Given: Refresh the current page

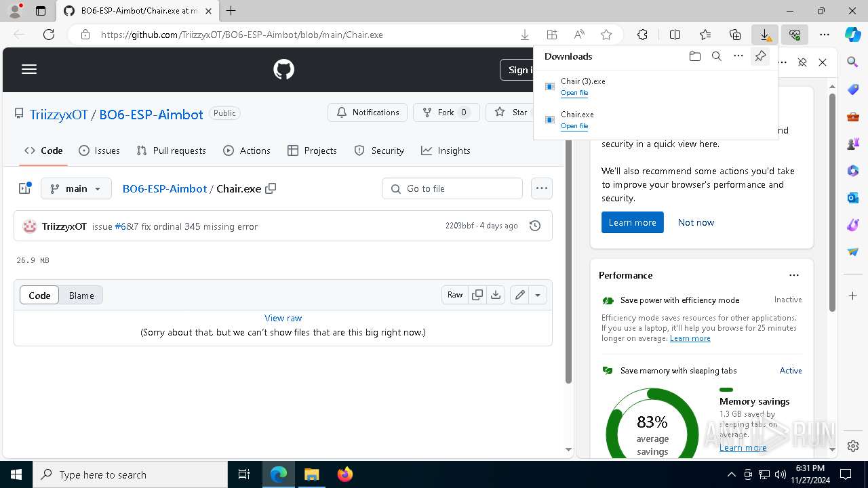Looking at the screenshot, I should tap(49, 35).
